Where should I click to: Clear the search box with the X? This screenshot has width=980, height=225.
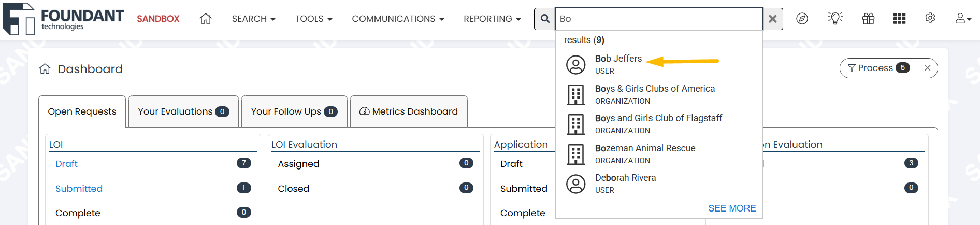[772, 19]
